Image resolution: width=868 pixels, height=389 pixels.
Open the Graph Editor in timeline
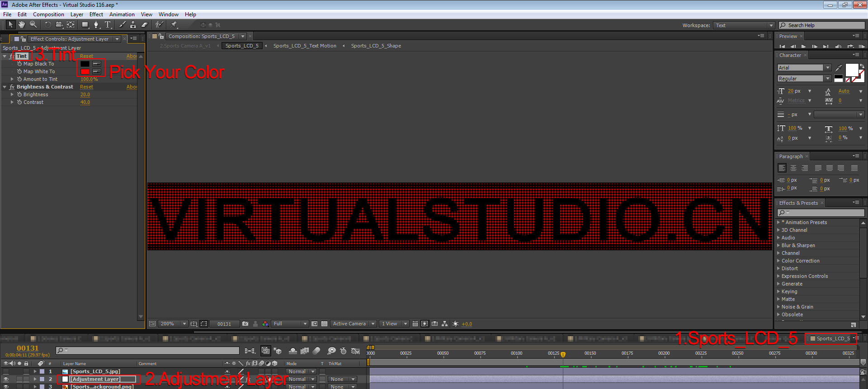coord(356,351)
